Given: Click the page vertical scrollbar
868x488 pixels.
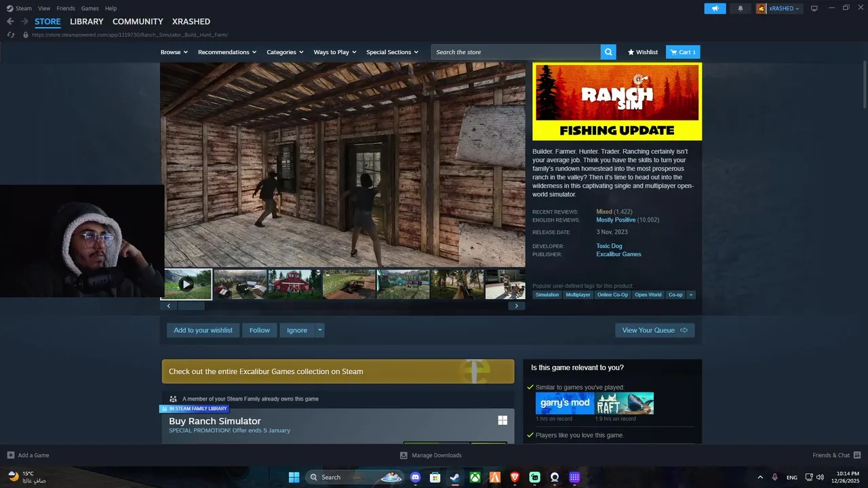Looking at the screenshot, I should coord(864,85).
